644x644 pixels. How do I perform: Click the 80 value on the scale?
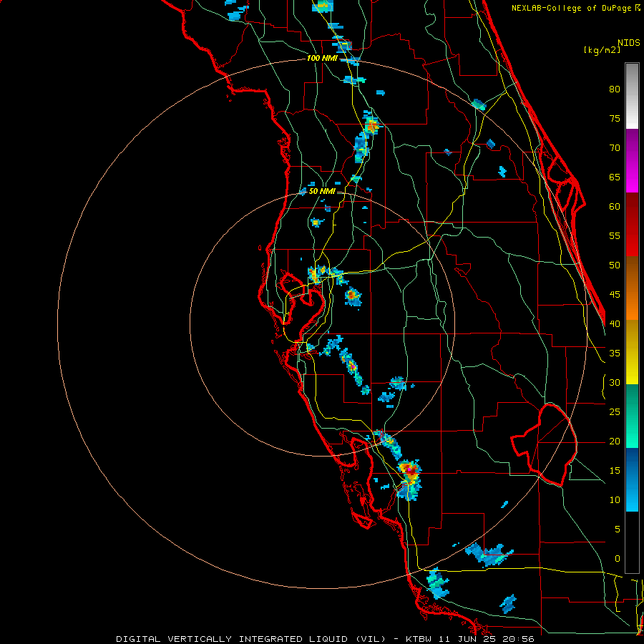click(x=615, y=89)
